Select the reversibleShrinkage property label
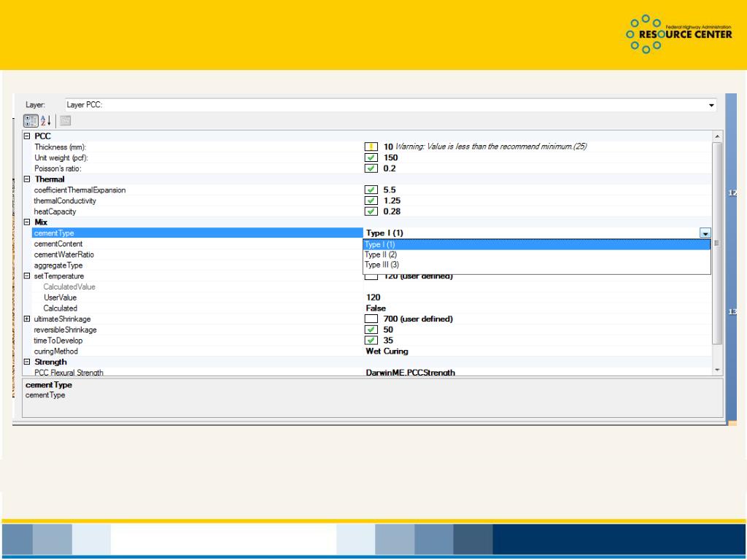The image size is (747, 560). click(x=65, y=330)
